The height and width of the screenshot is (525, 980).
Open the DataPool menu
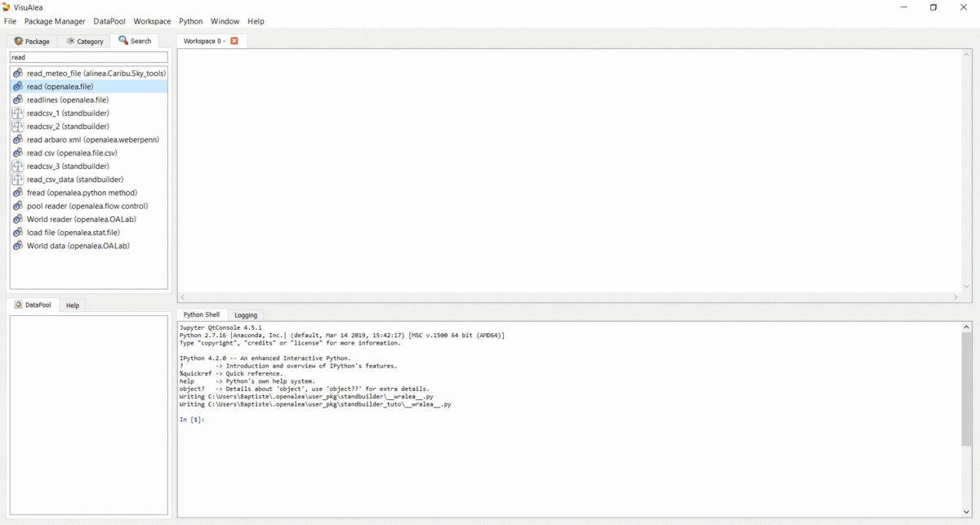[109, 21]
